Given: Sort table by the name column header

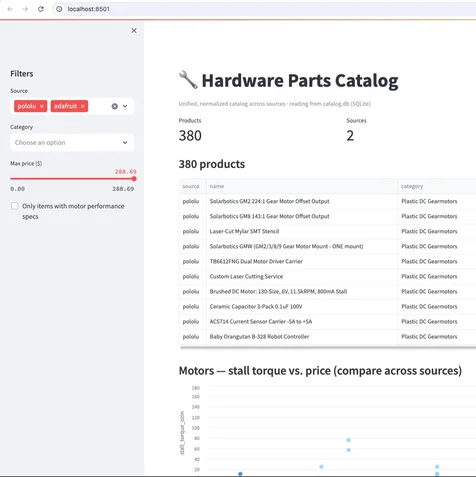Looking at the screenshot, I should coord(217,186).
